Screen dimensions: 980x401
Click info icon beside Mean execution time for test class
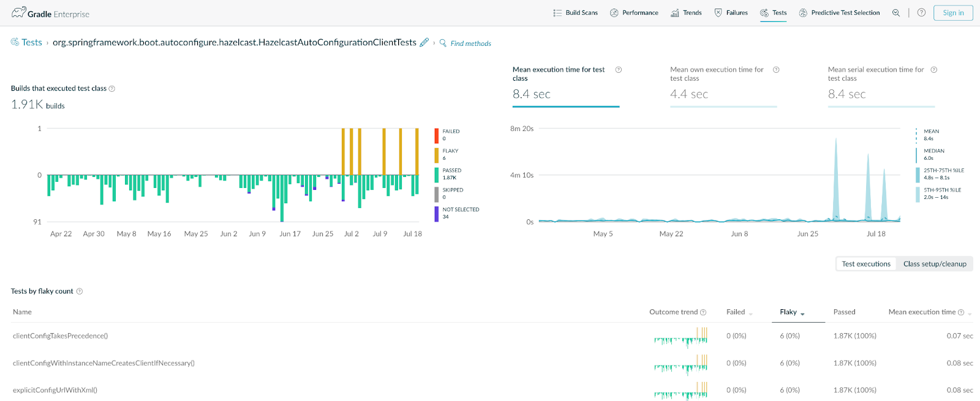point(619,70)
